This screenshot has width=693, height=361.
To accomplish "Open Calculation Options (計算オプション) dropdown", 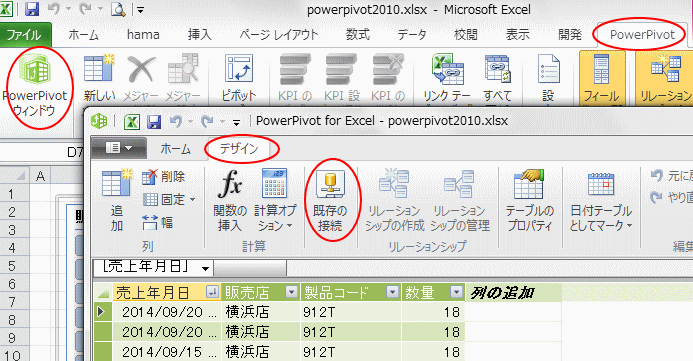I will tap(275, 200).
